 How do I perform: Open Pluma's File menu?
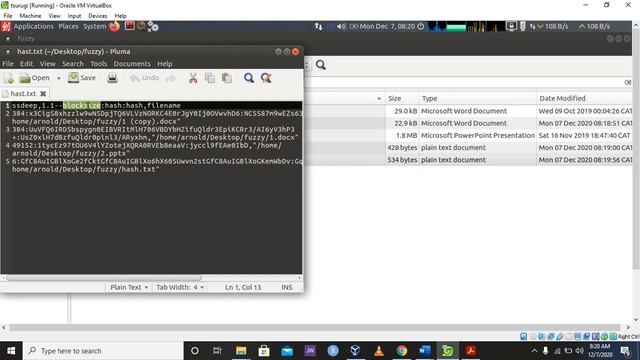(8, 64)
